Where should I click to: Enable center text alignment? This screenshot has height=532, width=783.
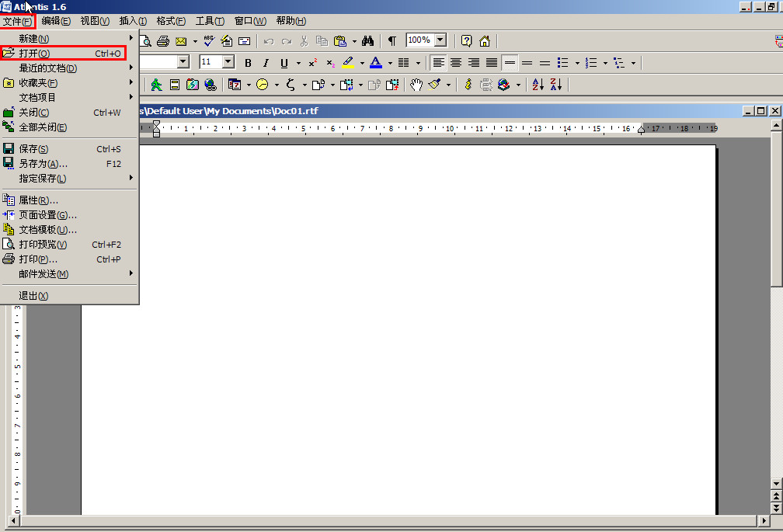[456, 63]
